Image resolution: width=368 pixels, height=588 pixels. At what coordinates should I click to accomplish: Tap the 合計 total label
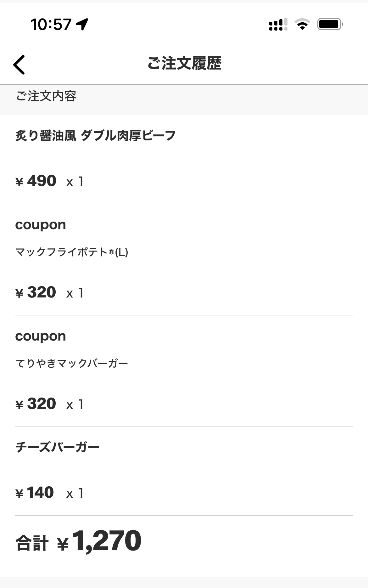(x=32, y=543)
